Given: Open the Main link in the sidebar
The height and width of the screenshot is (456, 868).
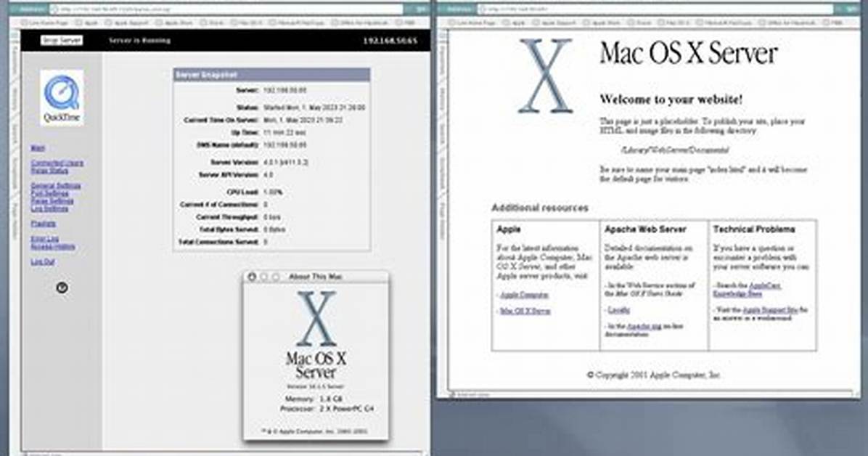Looking at the screenshot, I should coord(38,148).
